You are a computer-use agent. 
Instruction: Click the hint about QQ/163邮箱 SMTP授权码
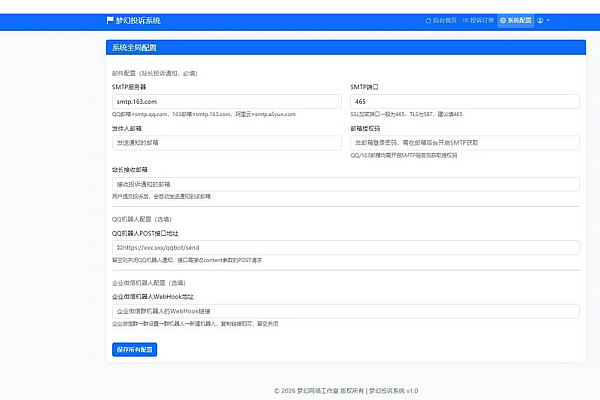point(404,155)
